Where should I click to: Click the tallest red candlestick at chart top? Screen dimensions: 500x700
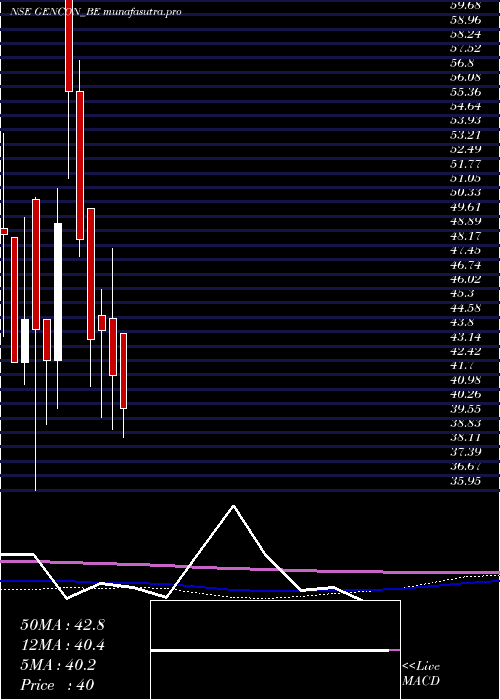pos(69,46)
